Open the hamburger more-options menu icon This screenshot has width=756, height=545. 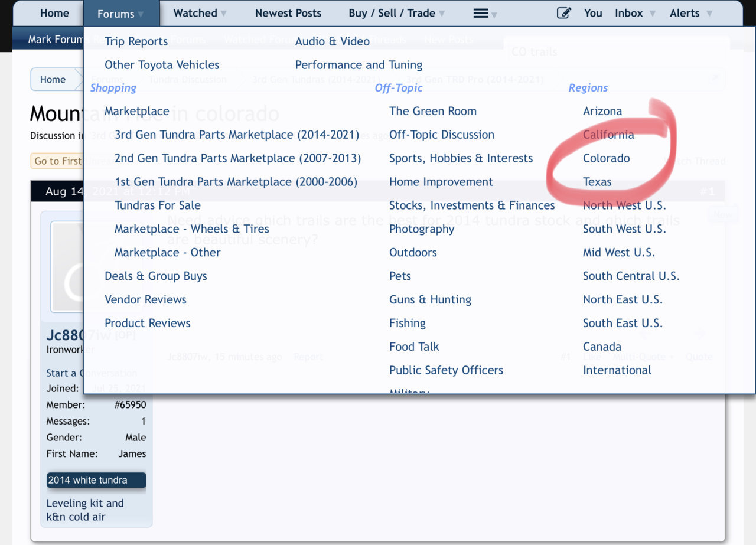click(x=481, y=14)
